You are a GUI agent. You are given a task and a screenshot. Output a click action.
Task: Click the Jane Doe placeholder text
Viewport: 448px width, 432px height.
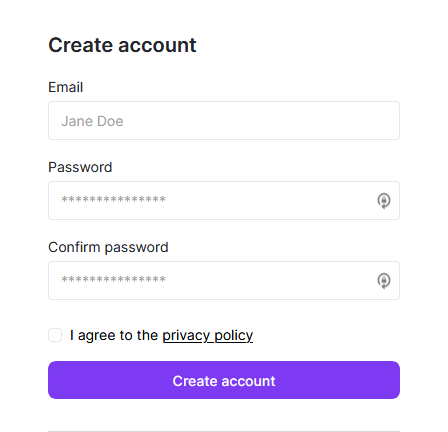[92, 121]
